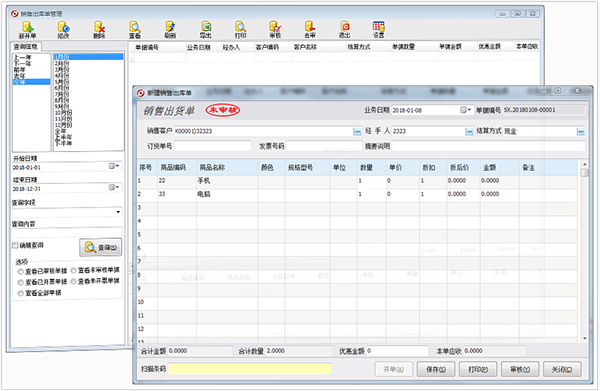Click the 修改 edit toolbar icon
The height and width of the screenshot is (391, 600).
click(63, 30)
